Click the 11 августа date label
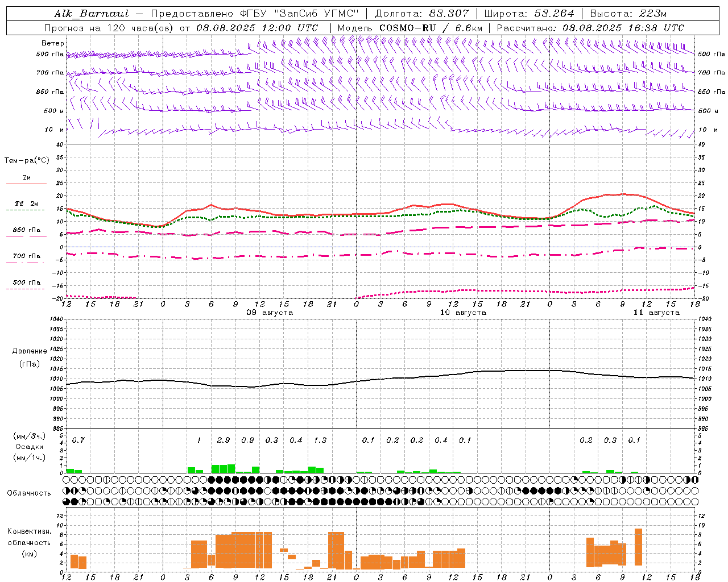The height and width of the screenshot is (582, 728). coord(656,313)
